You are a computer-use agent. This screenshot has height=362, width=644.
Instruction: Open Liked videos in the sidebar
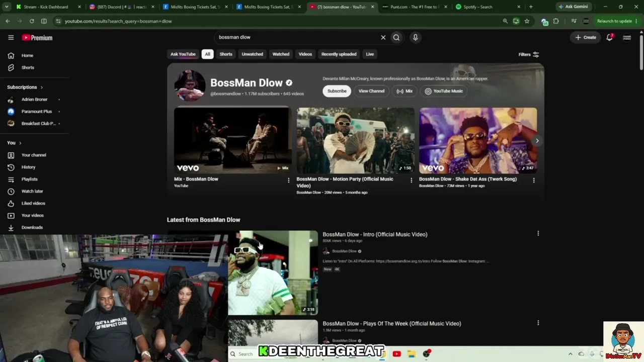(34, 203)
